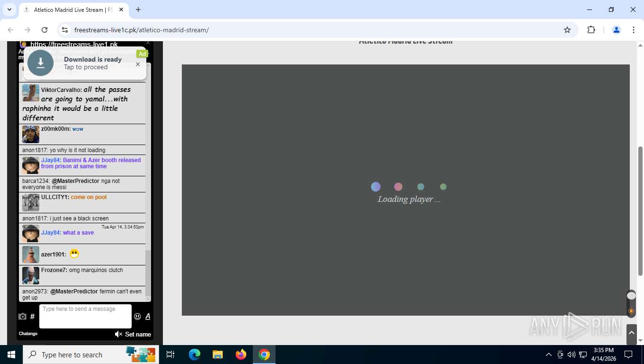Open Task View on the taskbar
Screen dimensions: 644x364
[x=170, y=355]
